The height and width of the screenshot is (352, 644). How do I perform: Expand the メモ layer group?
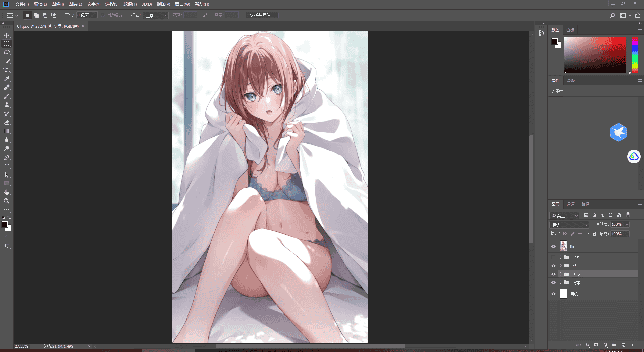tap(561, 257)
